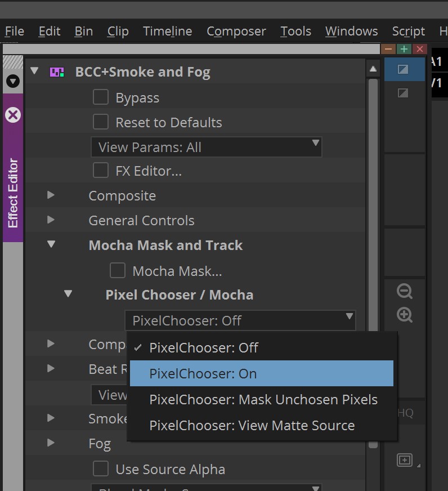
Task: Collapse the BCC+Smoke and Fog effect
Action: click(x=34, y=71)
